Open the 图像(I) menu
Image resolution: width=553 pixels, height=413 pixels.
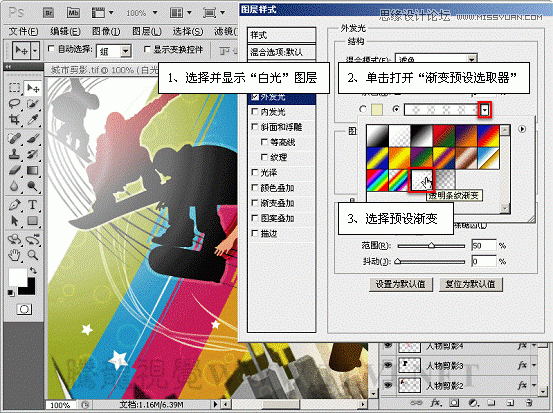pyautogui.click(x=106, y=32)
